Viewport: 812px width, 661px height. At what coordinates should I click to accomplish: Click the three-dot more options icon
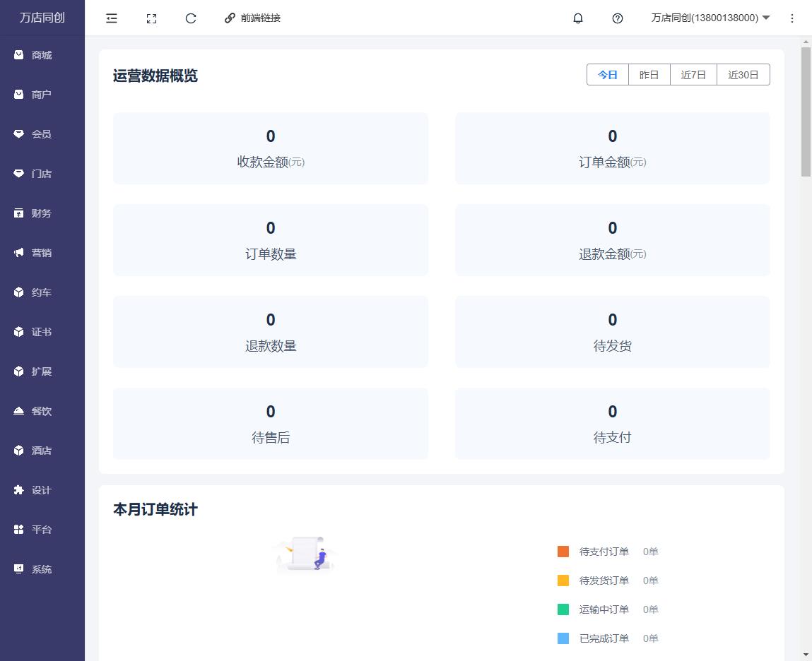[792, 18]
